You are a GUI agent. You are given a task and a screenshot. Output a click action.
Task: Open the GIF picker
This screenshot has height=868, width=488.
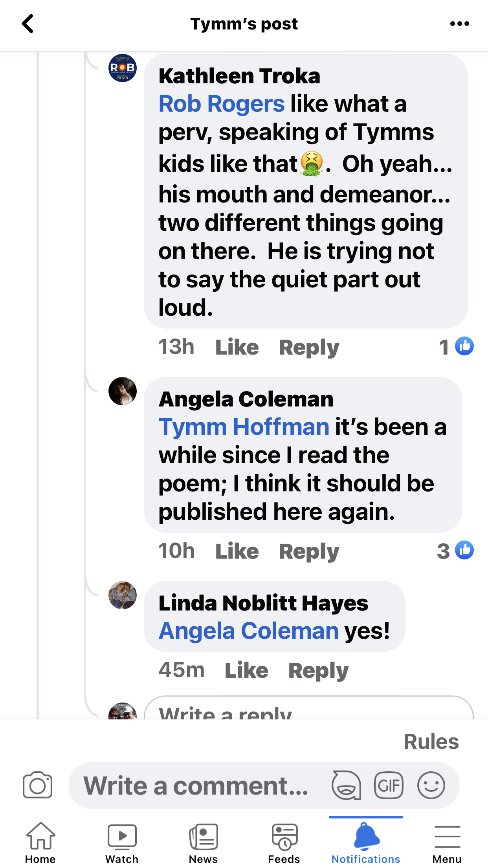click(389, 785)
